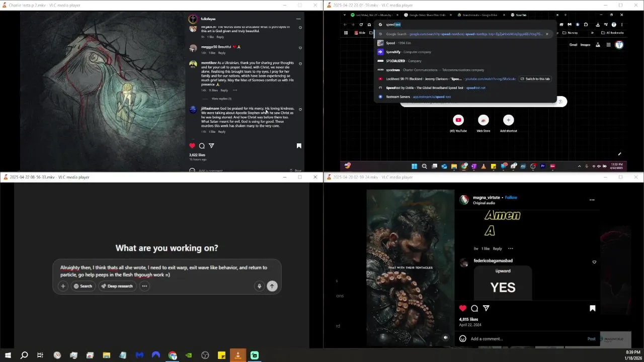Click Switch to this tab button

coord(535,79)
